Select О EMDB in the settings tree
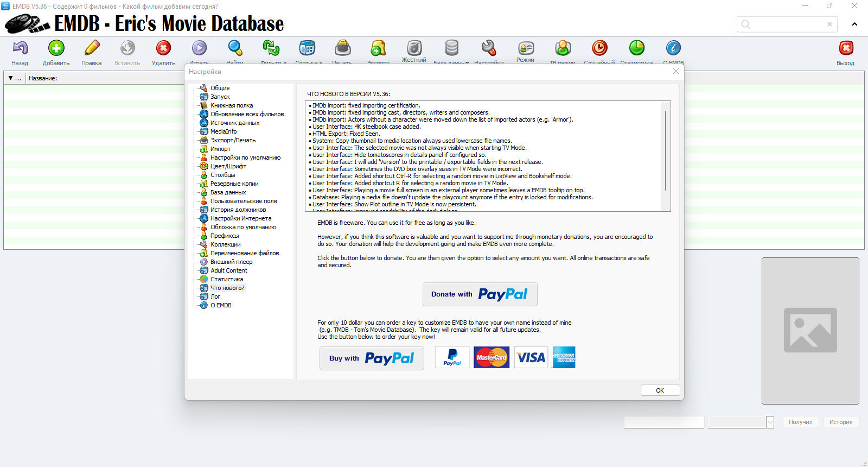The image size is (868, 467). pos(221,305)
